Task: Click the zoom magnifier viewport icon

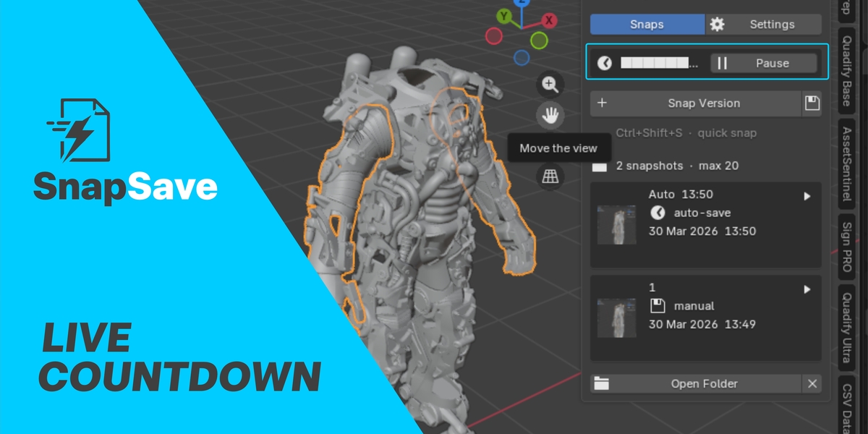Action: point(550,85)
